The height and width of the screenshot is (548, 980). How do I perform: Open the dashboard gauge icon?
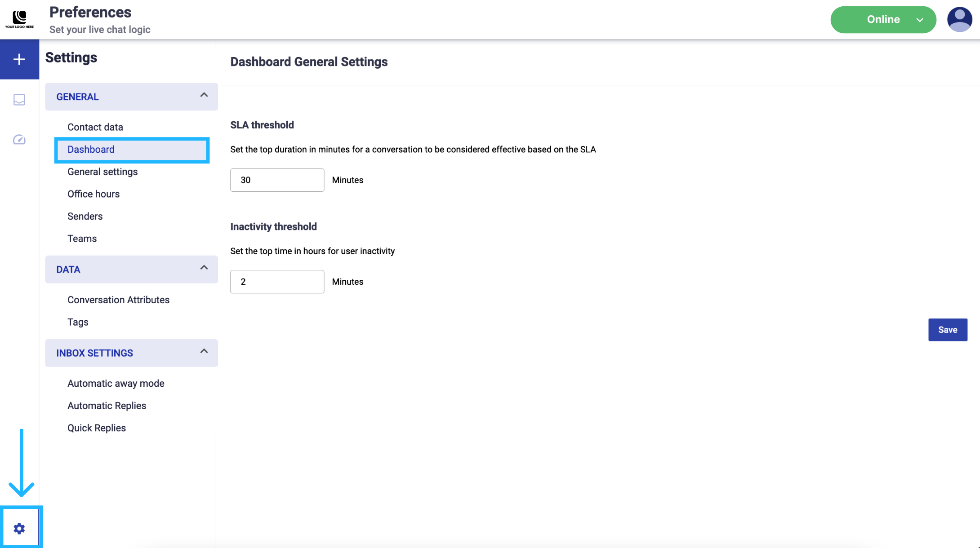[19, 140]
